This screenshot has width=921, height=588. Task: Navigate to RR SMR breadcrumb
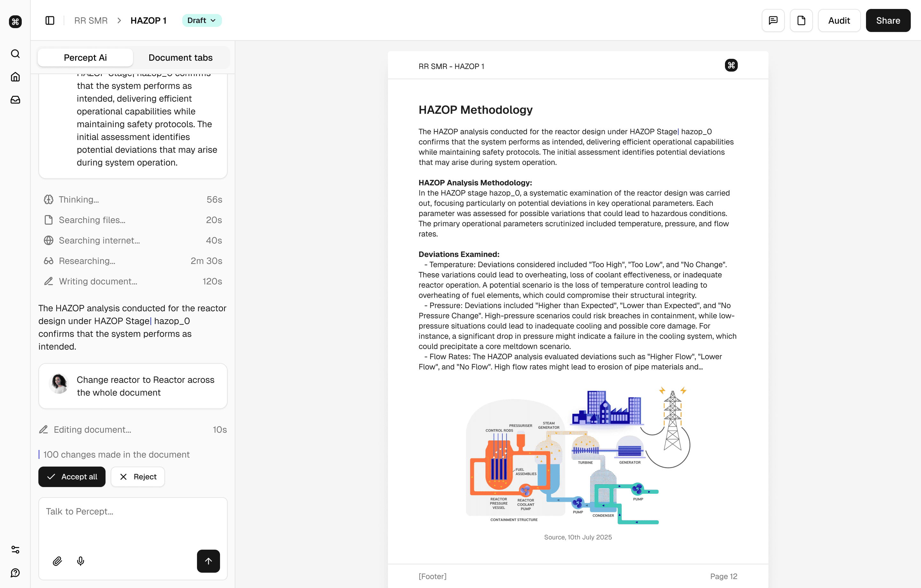(91, 21)
